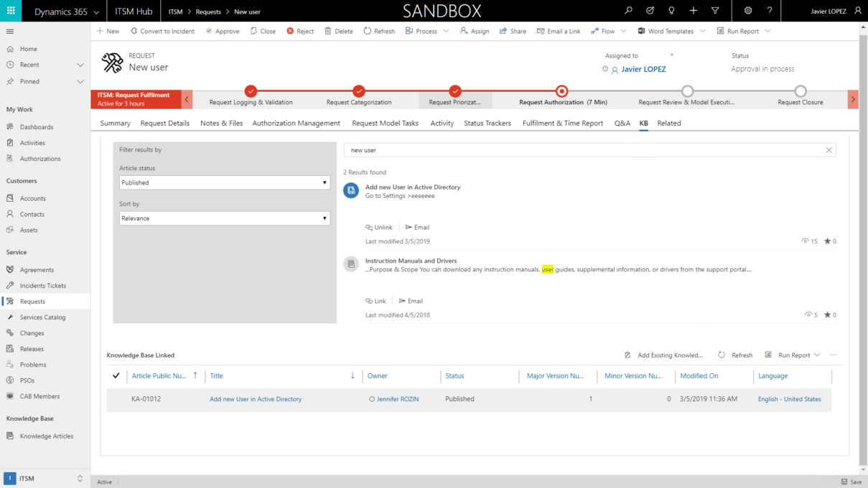The width and height of the screenshot is (868, 488).
Task: Switch to the Request Details tab
Action: pyautogui.click(x=165, y=123)
